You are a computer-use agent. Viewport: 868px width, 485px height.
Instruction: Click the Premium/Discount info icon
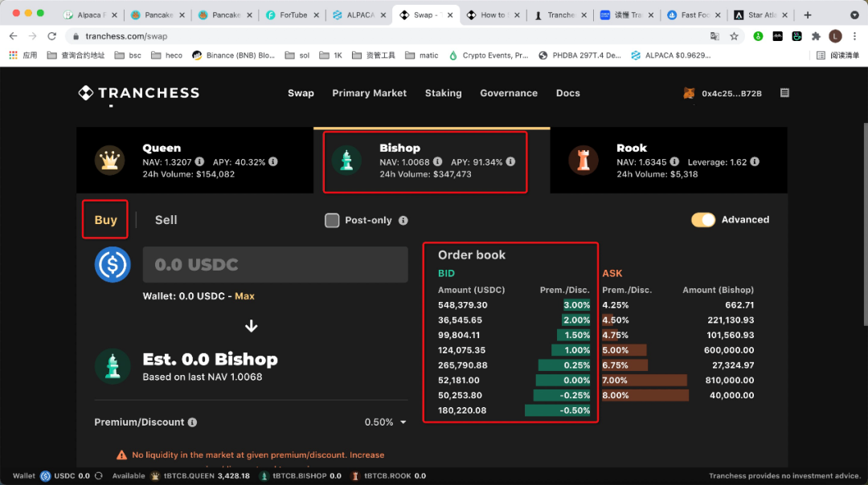point(192,422)
